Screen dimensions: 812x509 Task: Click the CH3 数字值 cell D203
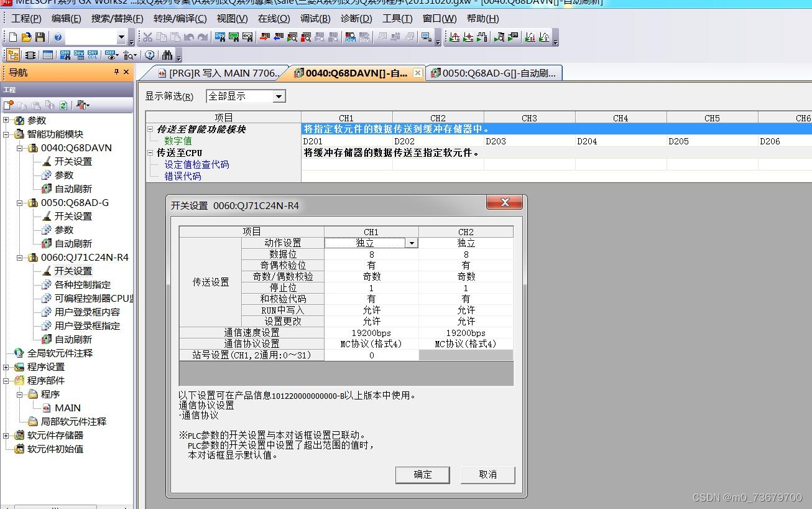coord(530,141)
